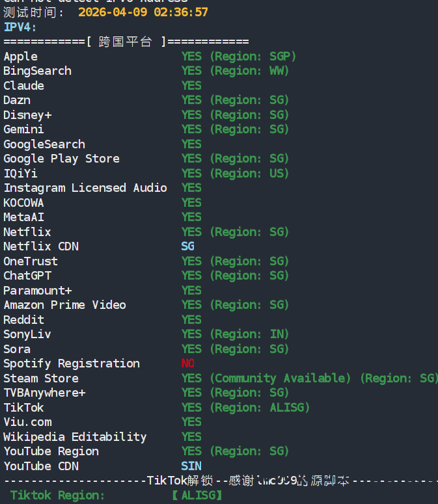
Task: Click the Steam Store Community Available text
Action: (x=281, y=378)
